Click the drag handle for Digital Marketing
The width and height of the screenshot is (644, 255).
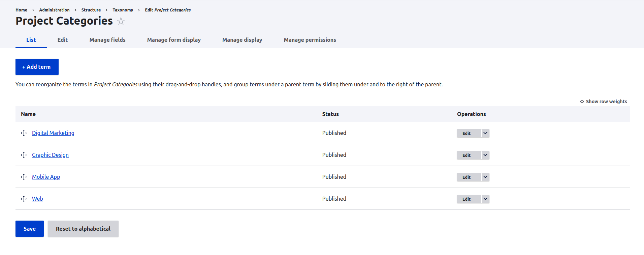click(x=24, y=133)
